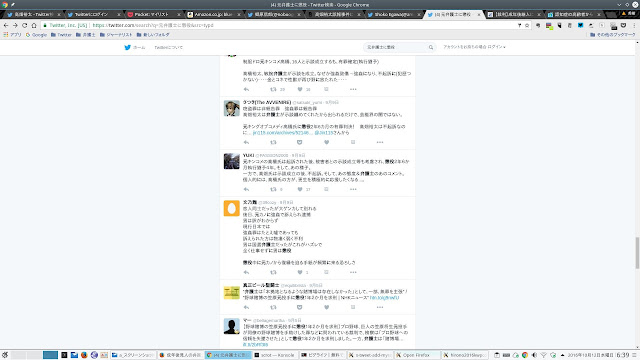This screenshot has height=360, width=640.
Task: Open the NHK news short link
Action: tap(384, 298)
